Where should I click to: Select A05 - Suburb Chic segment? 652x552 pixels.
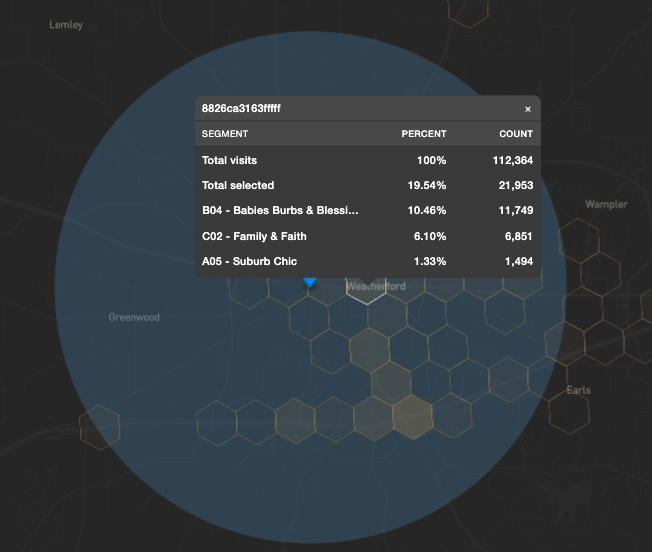click(x=249, y=261)
